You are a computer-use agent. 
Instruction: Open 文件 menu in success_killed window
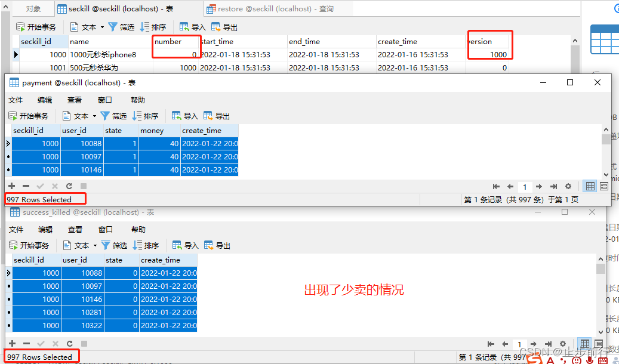(x=16, y=229)
